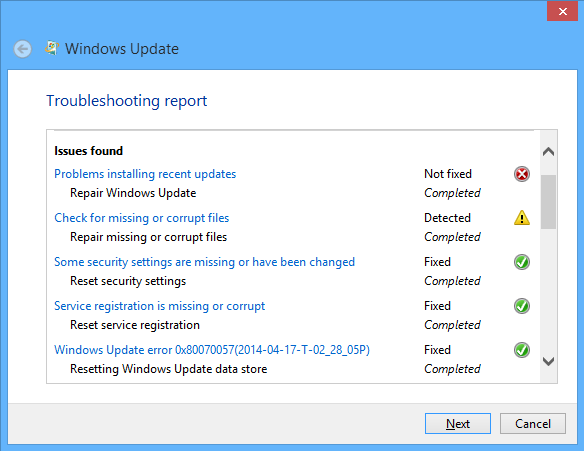Click 'Completed' next to Reset service registration
The height and width of the screenshot is (451, 584).
click(x=452, y=325)
